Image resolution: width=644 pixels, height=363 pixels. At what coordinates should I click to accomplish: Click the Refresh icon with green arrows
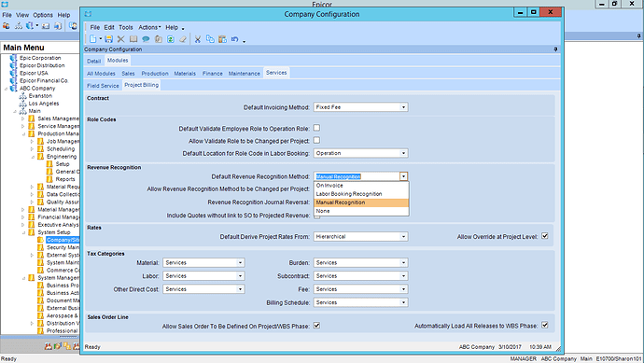point(171,39)
